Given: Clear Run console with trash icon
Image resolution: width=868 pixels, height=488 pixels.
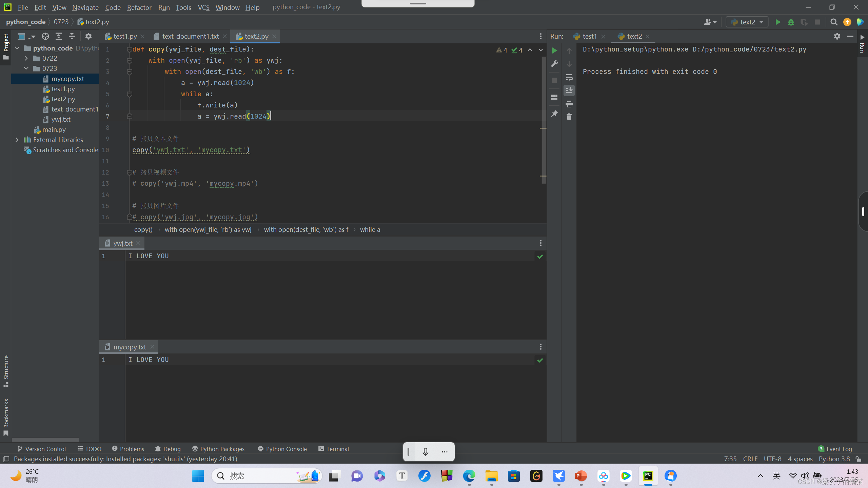Looking at the screenshot, I should (x=569, y=117).
